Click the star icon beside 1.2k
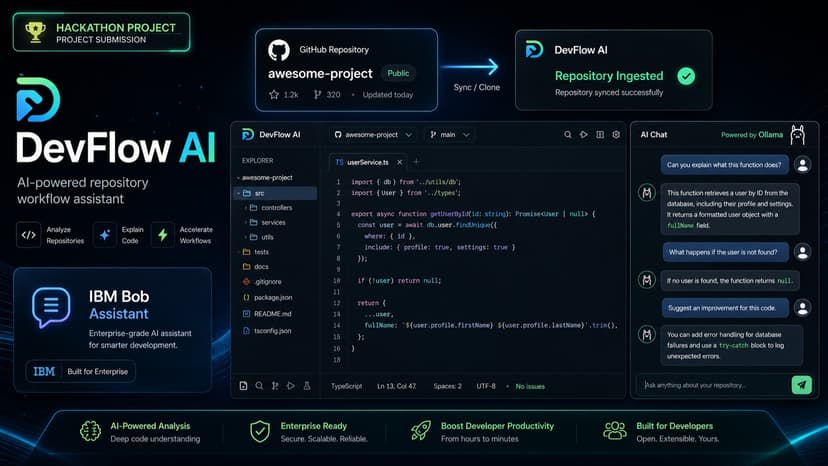The width and height of the screenshot is (828, 466). tap(274, 95)
